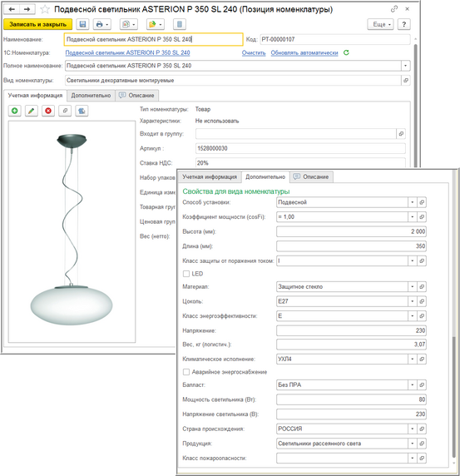Expand the Класс защиты от поражения током dropdown
This screenshot has height=476, width=460.
(413, 260)
